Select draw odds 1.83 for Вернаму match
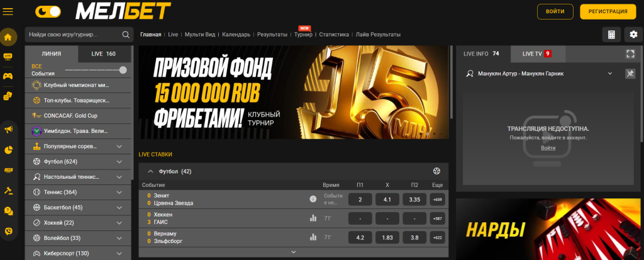 click(387, 237)
